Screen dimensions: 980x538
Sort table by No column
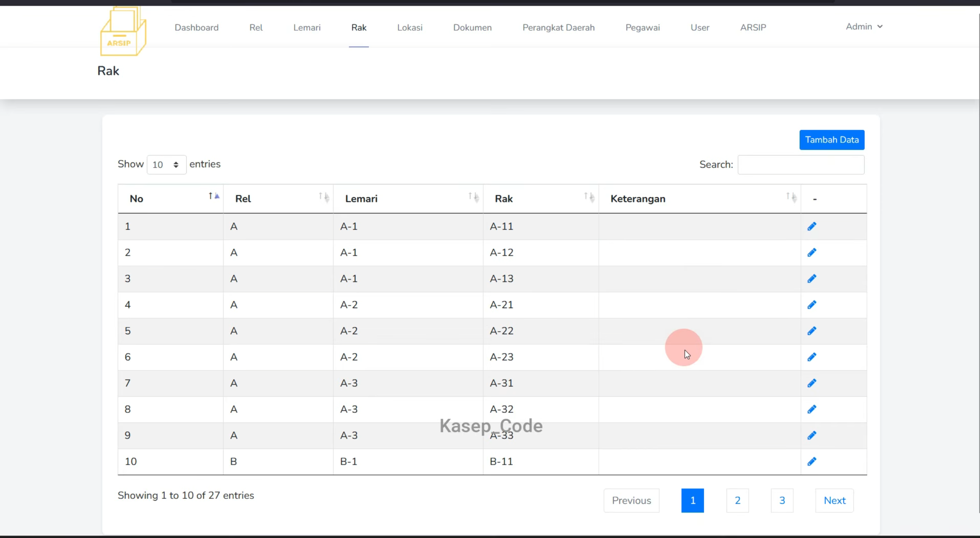coord(171,199)
